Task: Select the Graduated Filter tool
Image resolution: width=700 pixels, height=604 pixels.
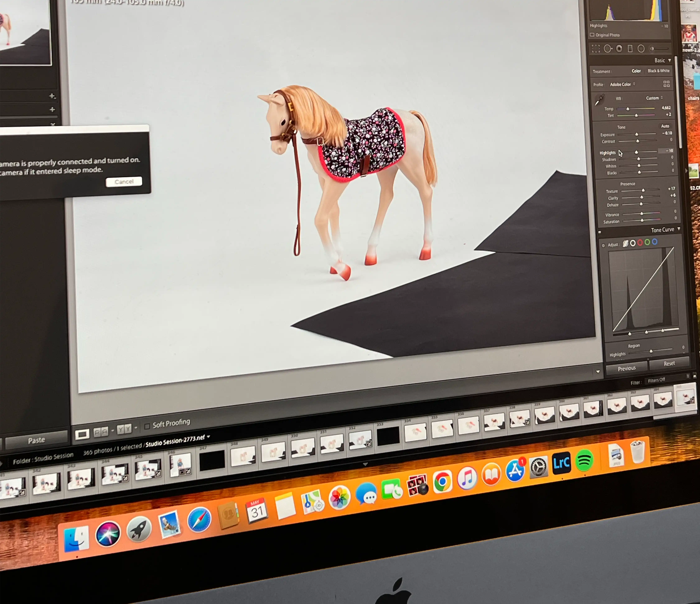Action: tap(630, 49)
